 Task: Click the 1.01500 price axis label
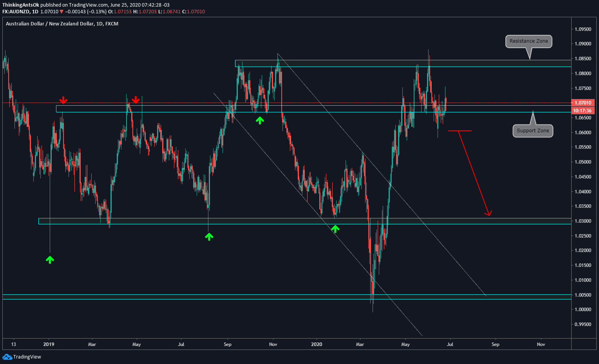(583, 265)
